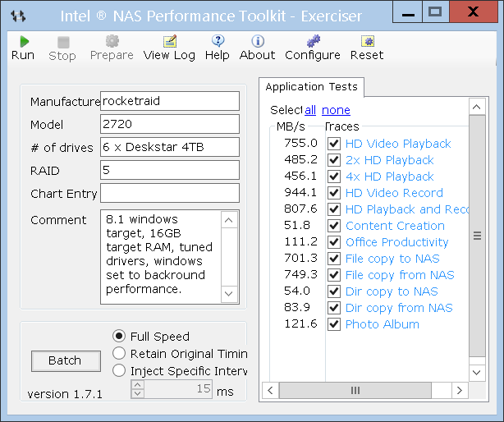
Task: Click Comment box scroll down arrow
Action: [229, 294]
